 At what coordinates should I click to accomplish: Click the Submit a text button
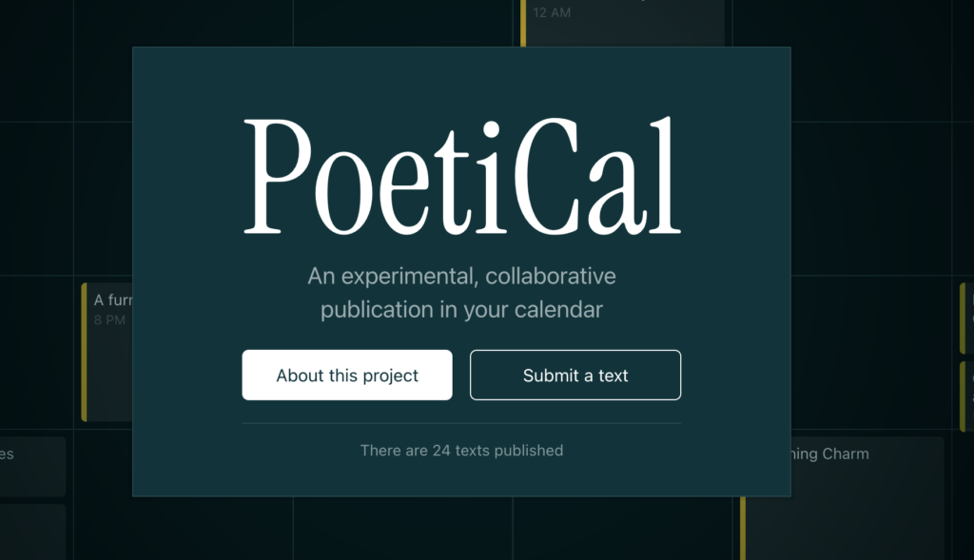575,375
